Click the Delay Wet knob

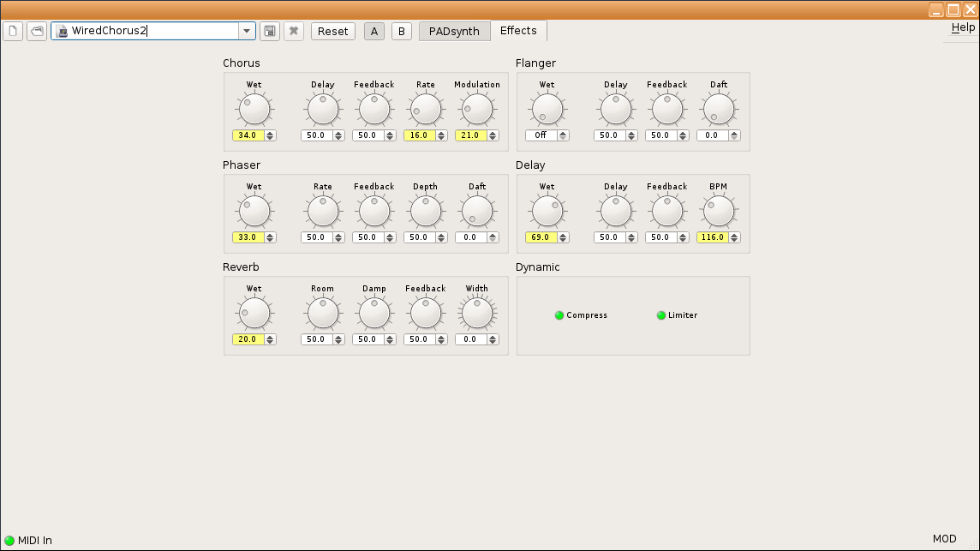click(547, 212)
